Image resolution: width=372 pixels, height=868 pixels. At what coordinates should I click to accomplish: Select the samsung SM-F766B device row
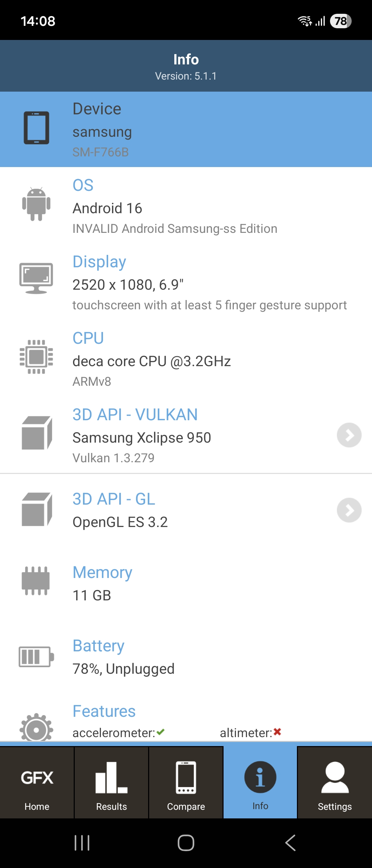point(186,130)
